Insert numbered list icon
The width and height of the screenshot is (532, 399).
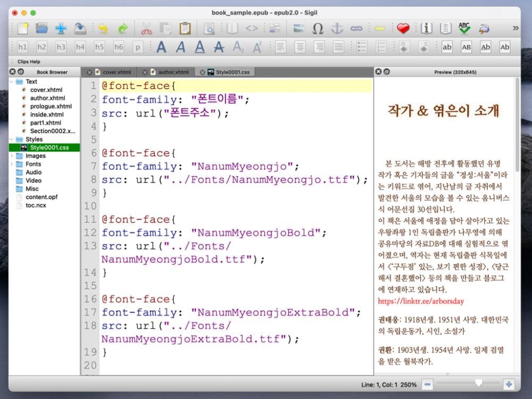point(381,47)
